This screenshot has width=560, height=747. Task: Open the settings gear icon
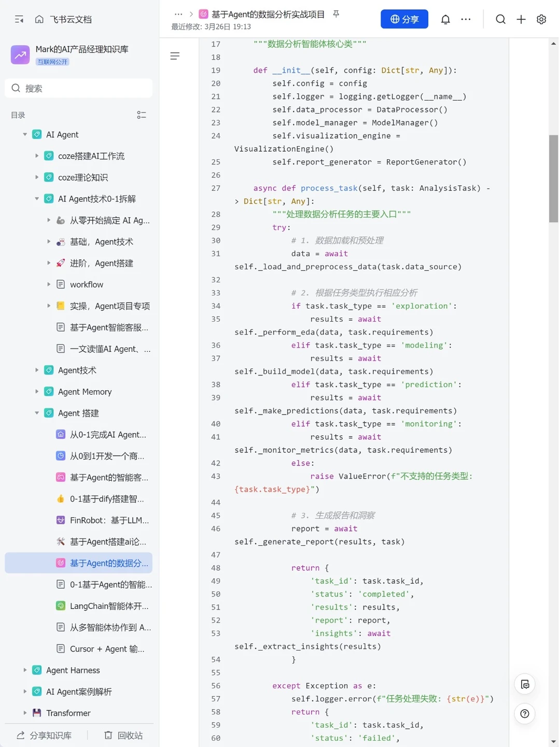click(541, 19)
